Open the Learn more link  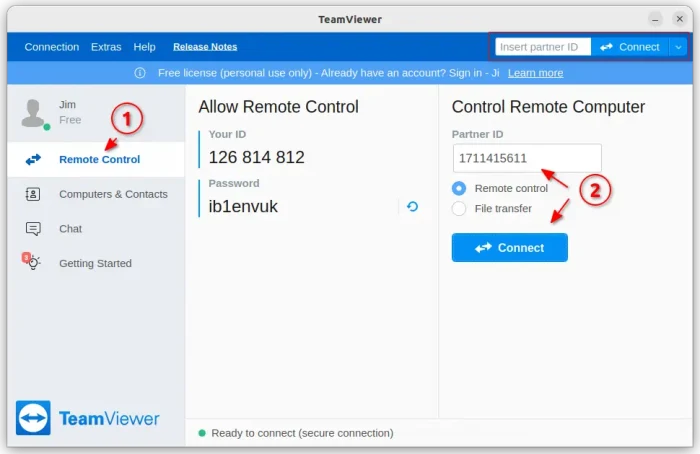[535, 73]
